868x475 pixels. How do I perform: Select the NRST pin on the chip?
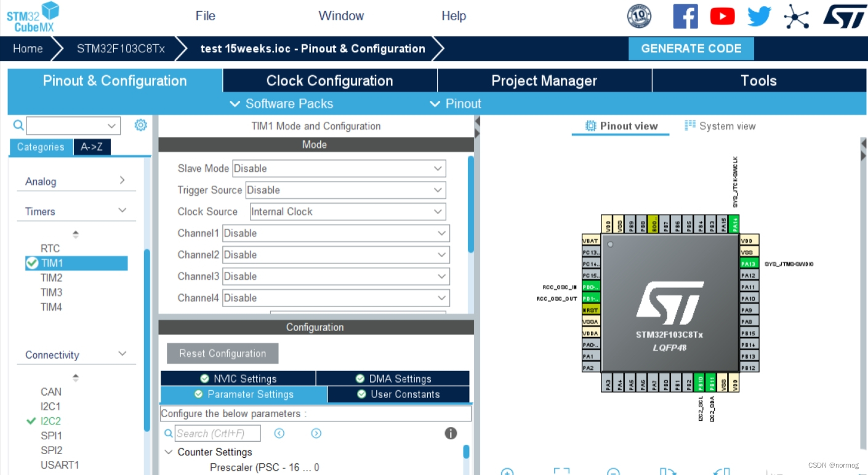click(591, 309)
